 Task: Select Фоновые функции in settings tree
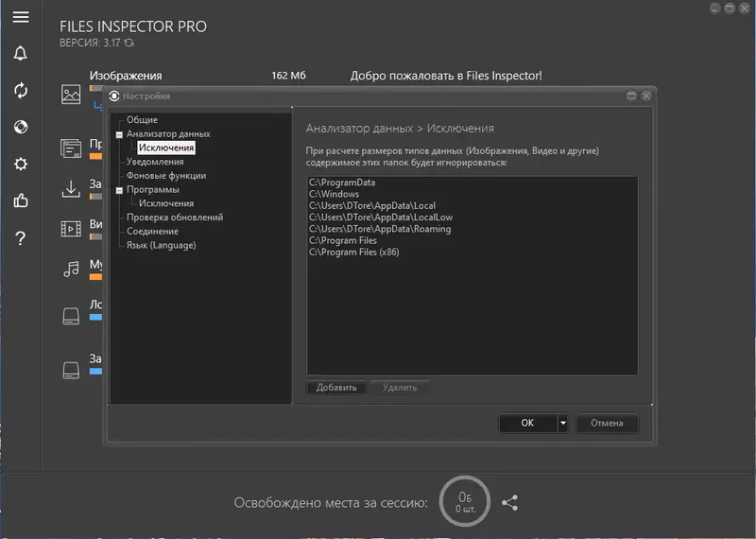[166, 176]
